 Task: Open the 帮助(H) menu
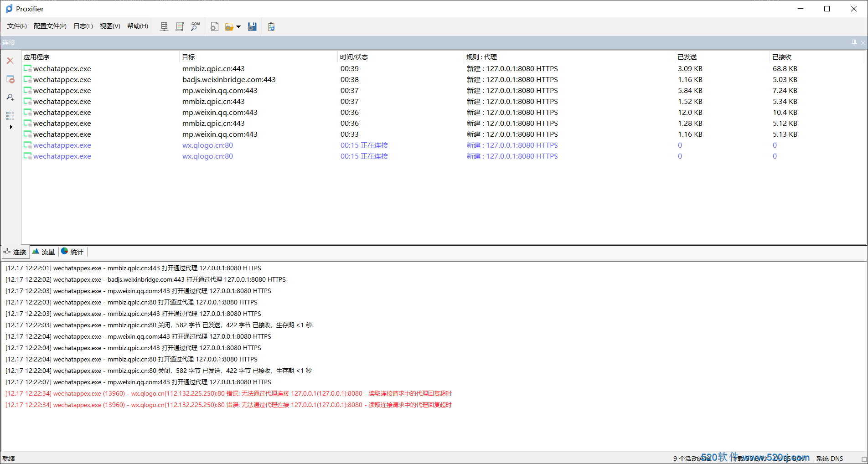coord(138,26)
